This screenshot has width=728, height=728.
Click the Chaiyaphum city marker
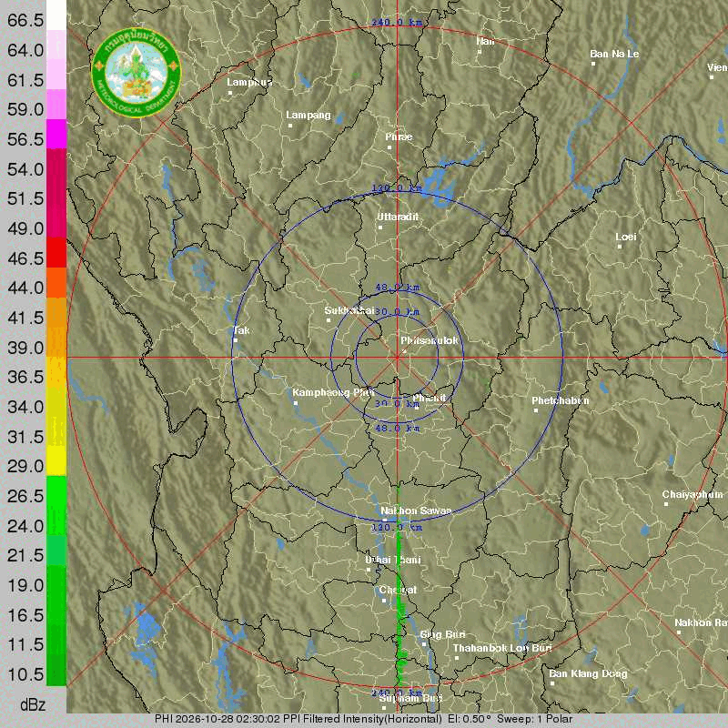(x=666, y=504)
